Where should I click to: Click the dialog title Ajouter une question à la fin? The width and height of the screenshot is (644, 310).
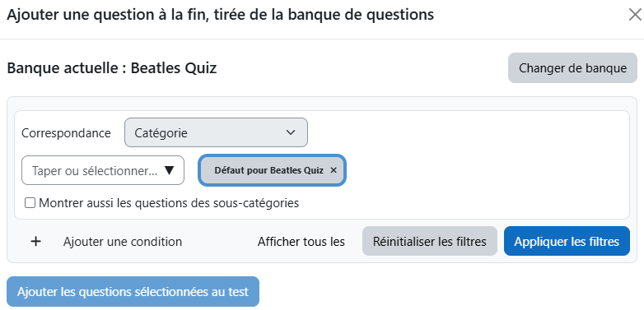(108, 15)
